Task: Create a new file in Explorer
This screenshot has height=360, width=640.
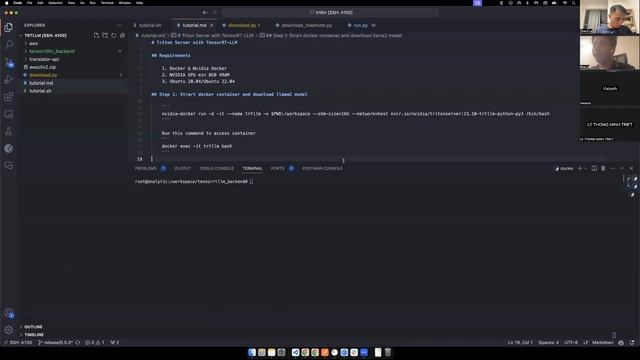Action: [x=96, y=36]
